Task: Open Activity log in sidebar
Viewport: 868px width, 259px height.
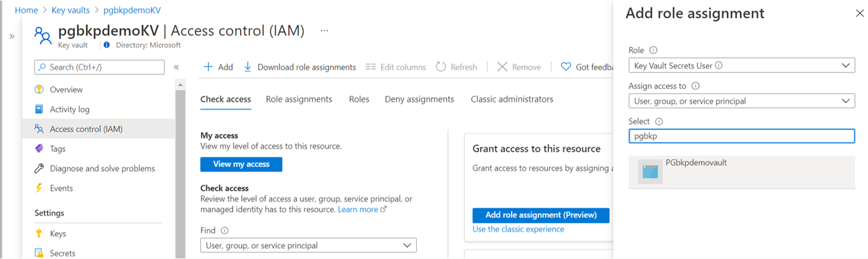Action: pyautogui.click(x=69, y=109)
